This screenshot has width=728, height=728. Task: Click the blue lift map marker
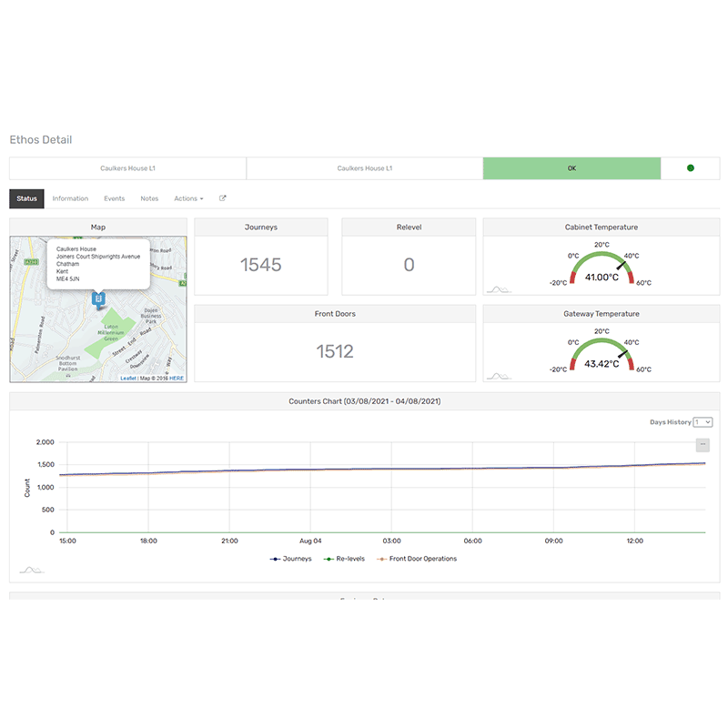coord(98,298)
